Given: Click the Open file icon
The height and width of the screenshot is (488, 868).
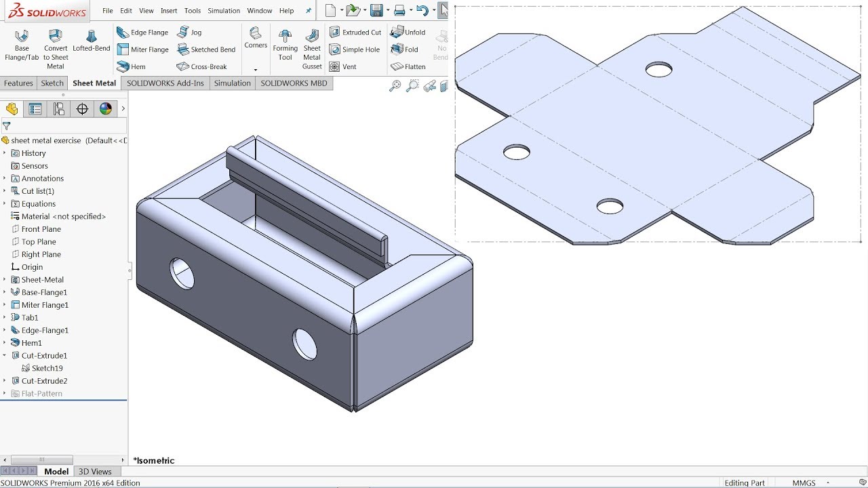Looking at the screenshot, I should tap(352, 10).
